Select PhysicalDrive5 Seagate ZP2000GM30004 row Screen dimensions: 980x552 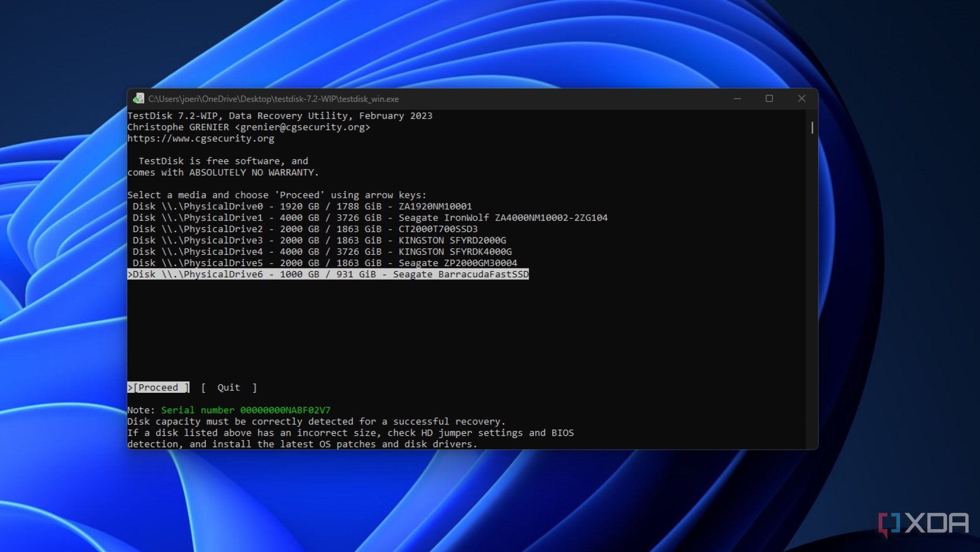[325, 263]
